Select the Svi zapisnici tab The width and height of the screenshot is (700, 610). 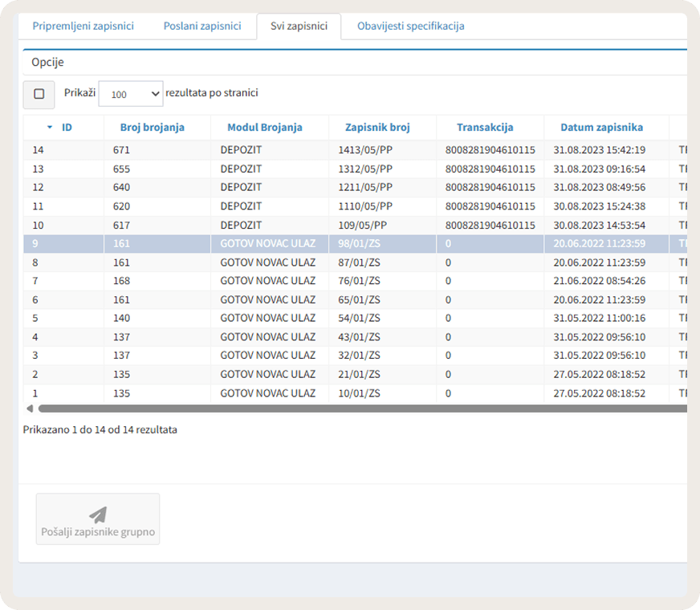coord(299,26)
